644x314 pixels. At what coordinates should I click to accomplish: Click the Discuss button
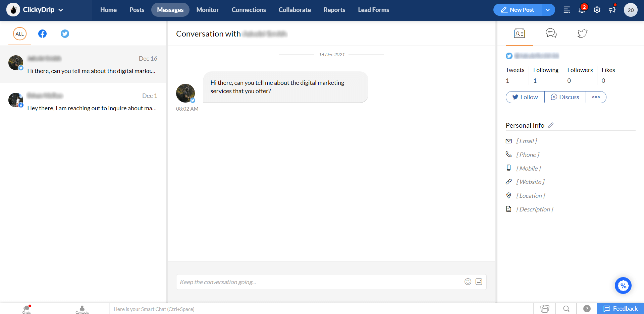[x=565, y=97]
